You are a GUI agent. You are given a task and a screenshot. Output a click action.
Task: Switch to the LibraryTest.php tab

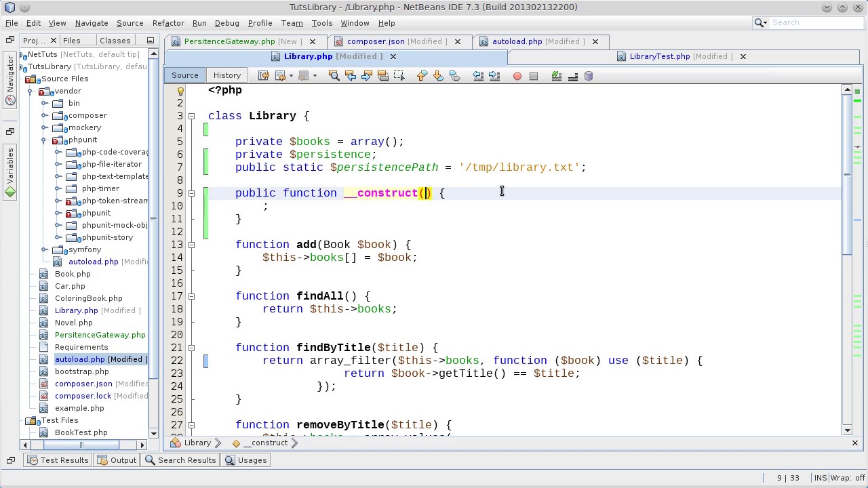[x=659, y=56]
